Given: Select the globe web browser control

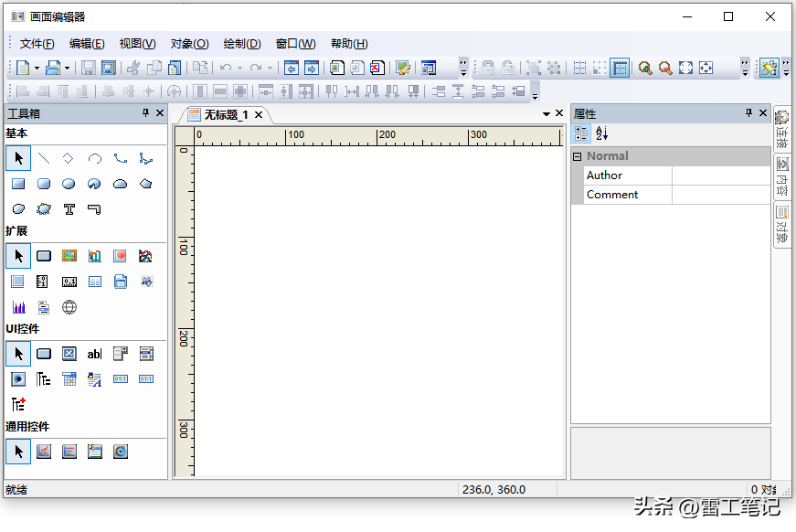Looking at the screenshot, I should point(69,307).
